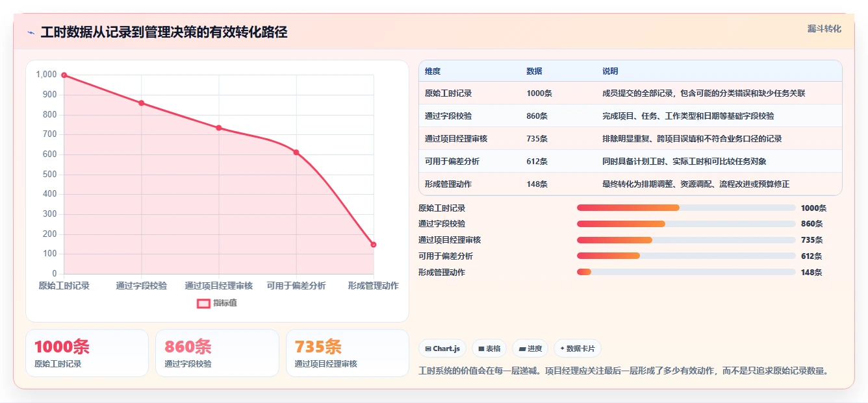Image resolution: width=868 pixels, height=403 pixels.
Task: Click the x-axis label 可用于偏差分析
Action: [x=296, y=286]
